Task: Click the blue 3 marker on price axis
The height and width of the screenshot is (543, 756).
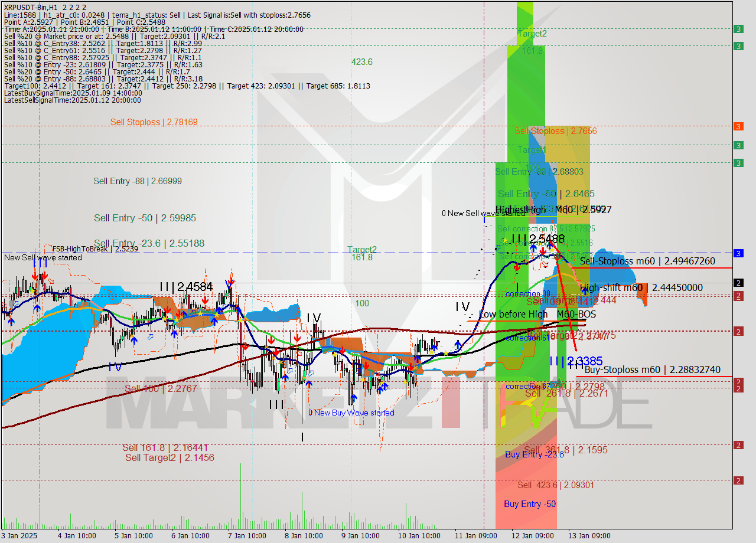Action: pyautogui.click(x=738, y=253)
